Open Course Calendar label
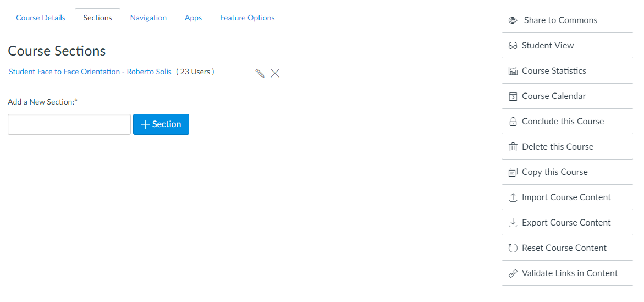The height and width of the screenshot is (302, 644). 554,96
